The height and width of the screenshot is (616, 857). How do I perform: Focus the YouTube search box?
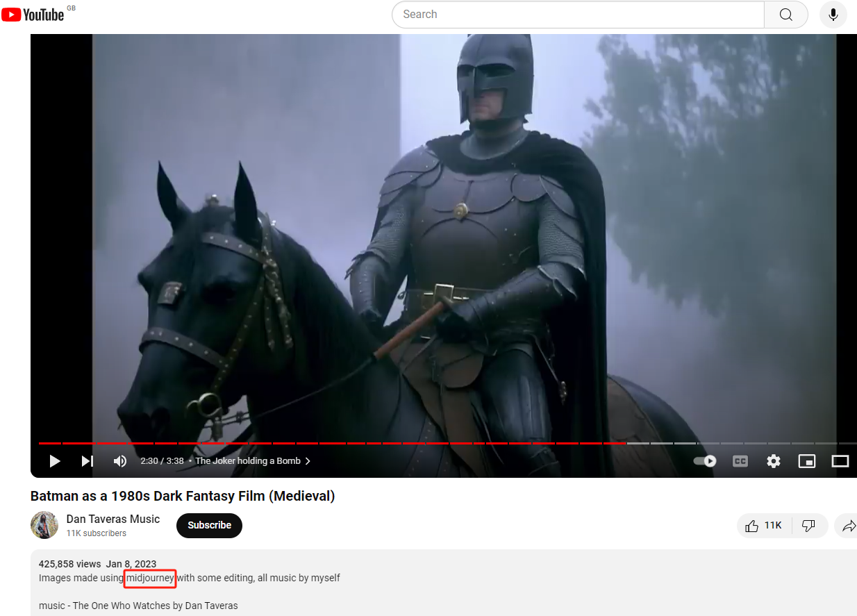[578, 15]
